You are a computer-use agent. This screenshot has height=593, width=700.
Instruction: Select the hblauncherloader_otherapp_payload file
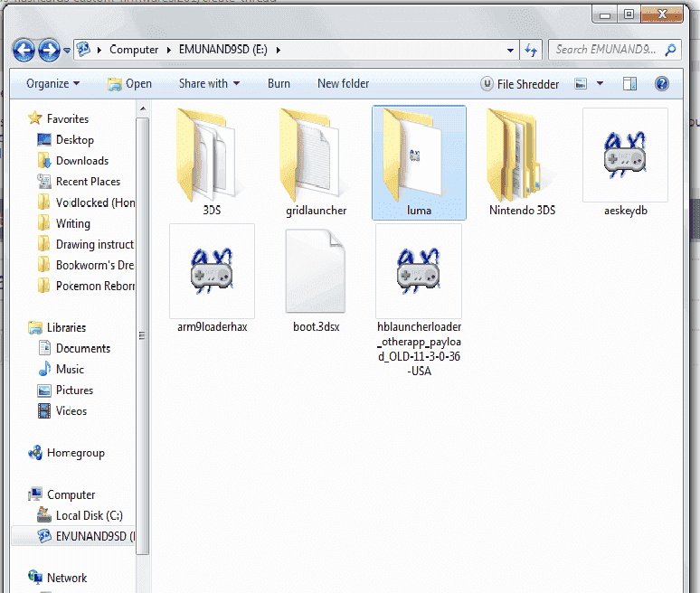[419, 301]
